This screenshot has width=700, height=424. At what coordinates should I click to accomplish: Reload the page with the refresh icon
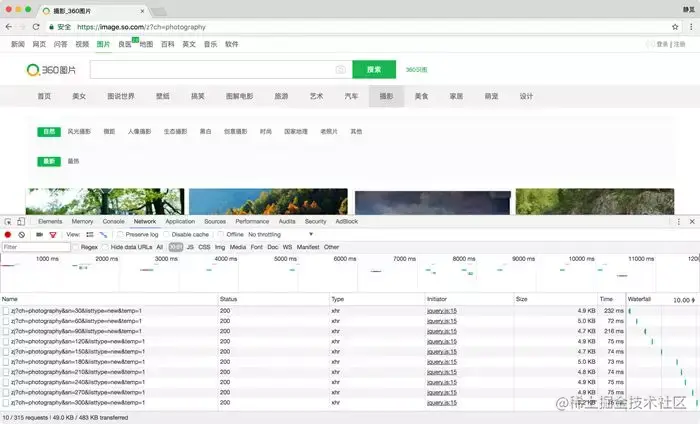point(36,27)
